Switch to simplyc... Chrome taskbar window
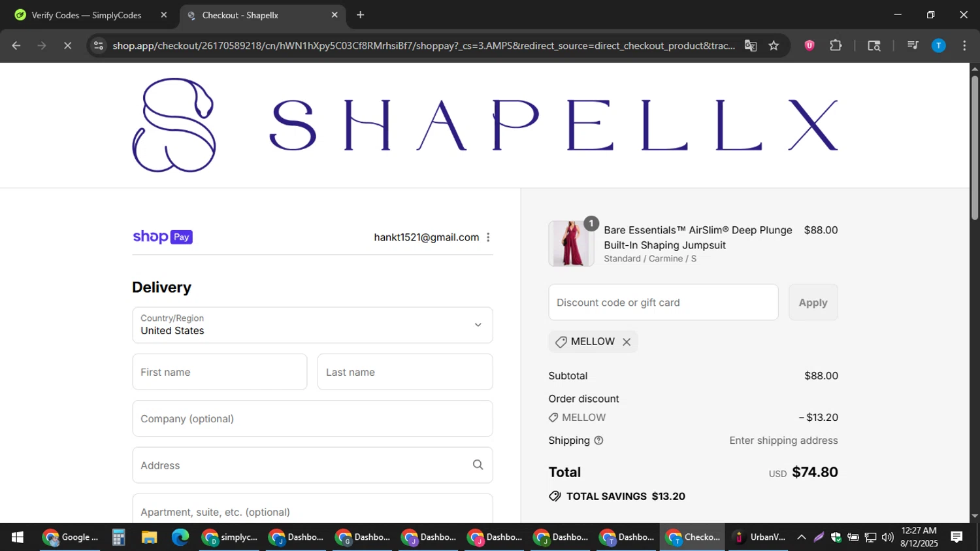 (x=230, y=537)
